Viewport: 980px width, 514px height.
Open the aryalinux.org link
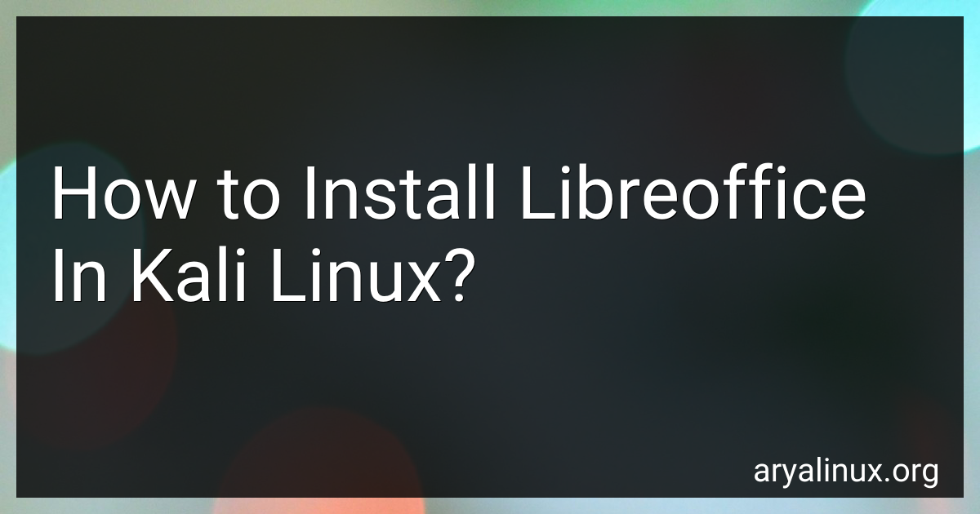pyautogui.click(x=844, y=471)
